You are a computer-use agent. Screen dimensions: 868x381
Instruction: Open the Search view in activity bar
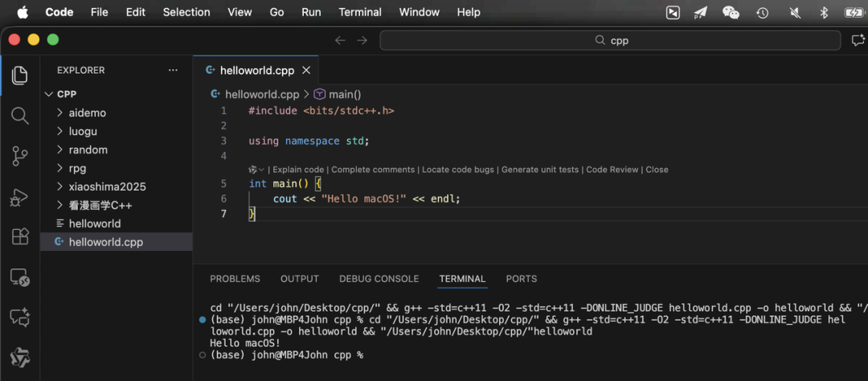tap(20, 116)
